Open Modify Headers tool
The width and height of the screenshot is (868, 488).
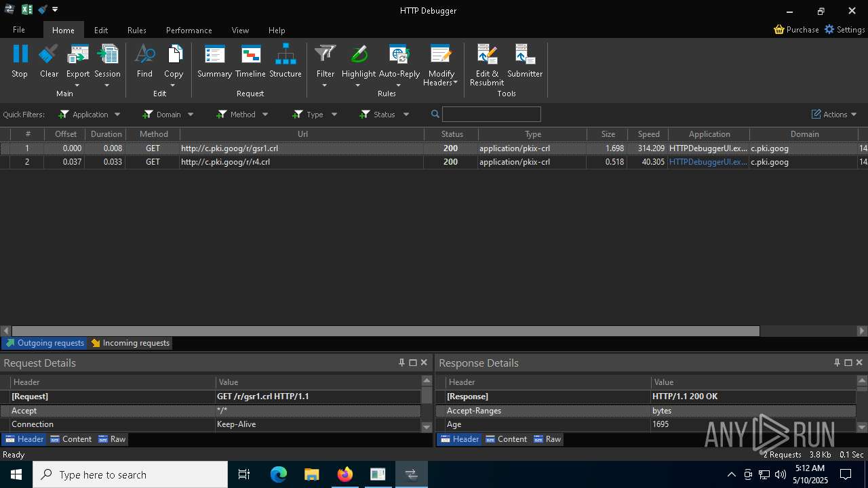coord(441,65)
